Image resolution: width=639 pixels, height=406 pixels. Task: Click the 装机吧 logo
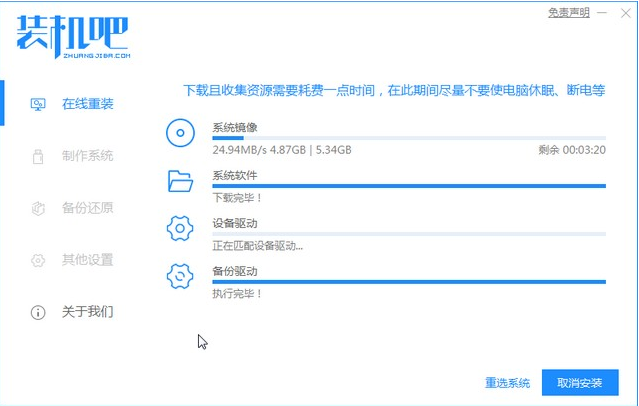click(x=72, y=38)
